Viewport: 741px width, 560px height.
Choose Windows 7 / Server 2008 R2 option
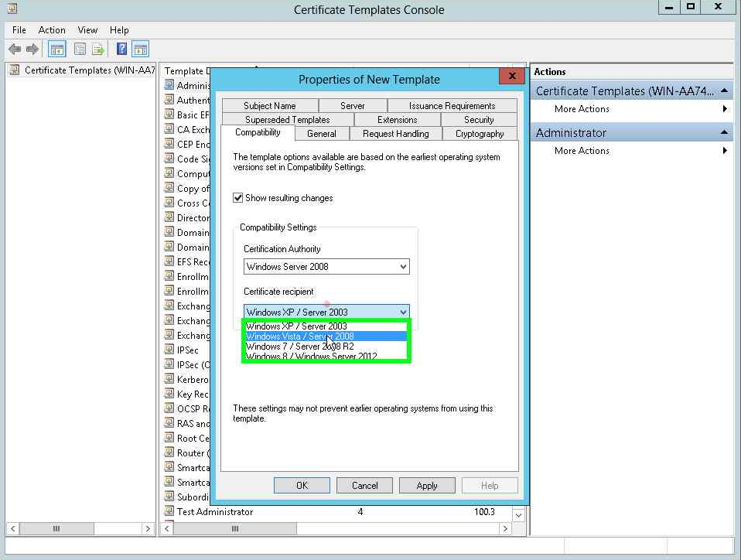pos(326,347)
